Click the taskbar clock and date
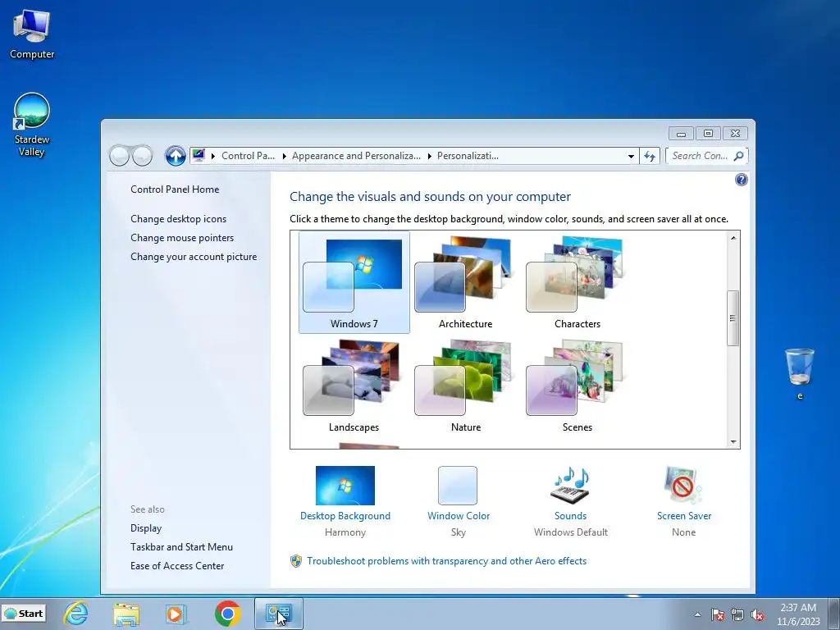 [x=798, y=614]
